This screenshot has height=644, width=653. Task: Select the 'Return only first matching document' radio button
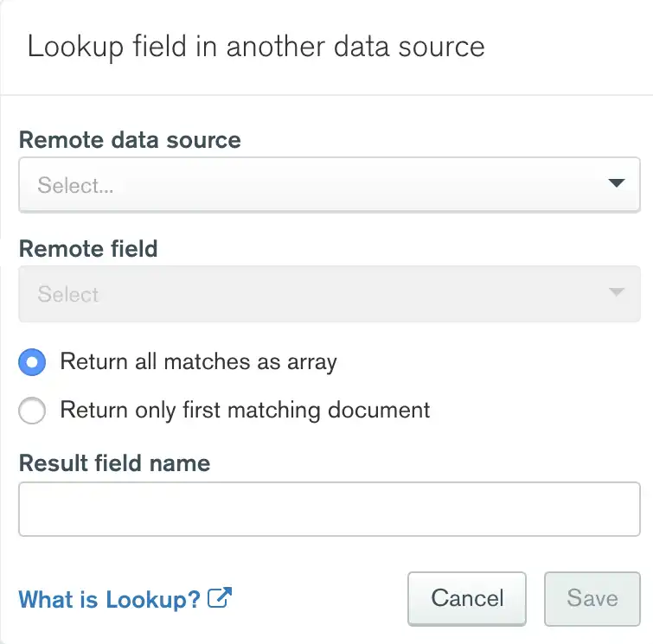pos(32,410)
